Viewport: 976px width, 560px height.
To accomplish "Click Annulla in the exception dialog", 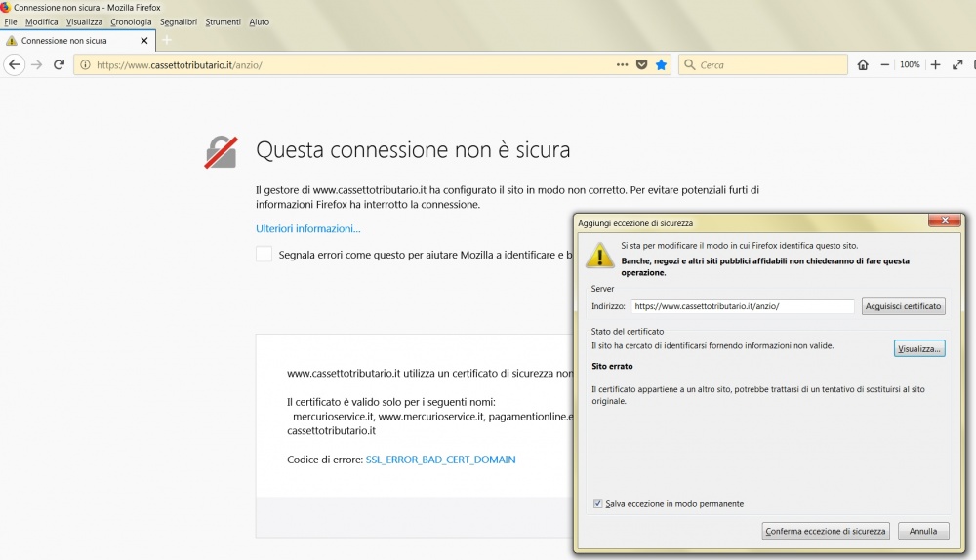I will coord(923,531).
